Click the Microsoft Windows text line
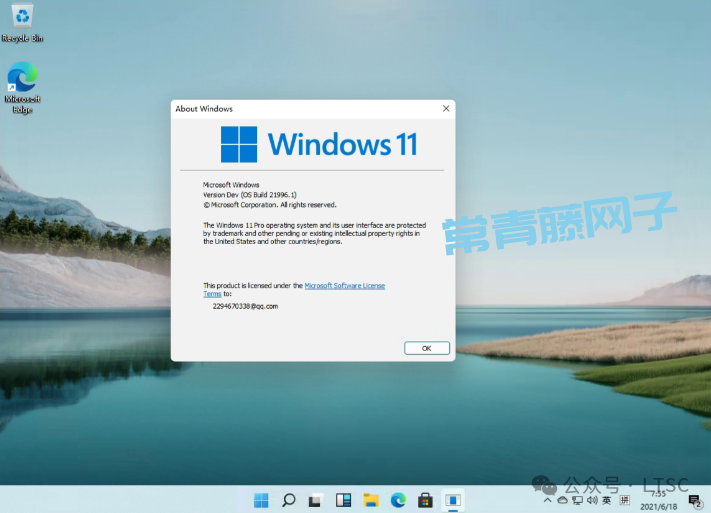This screenshot has height=513, width=711. coord(231,185)
